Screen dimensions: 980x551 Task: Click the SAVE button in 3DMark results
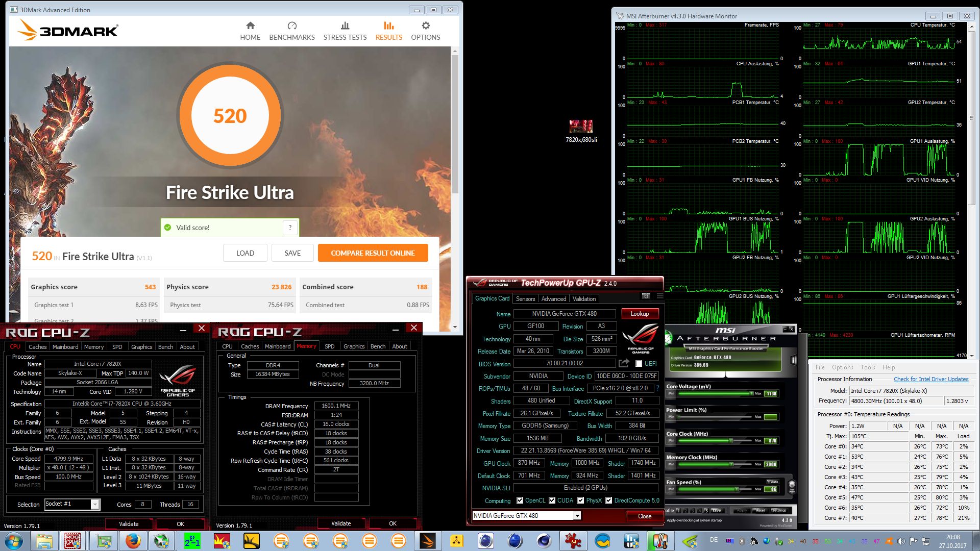292,253
